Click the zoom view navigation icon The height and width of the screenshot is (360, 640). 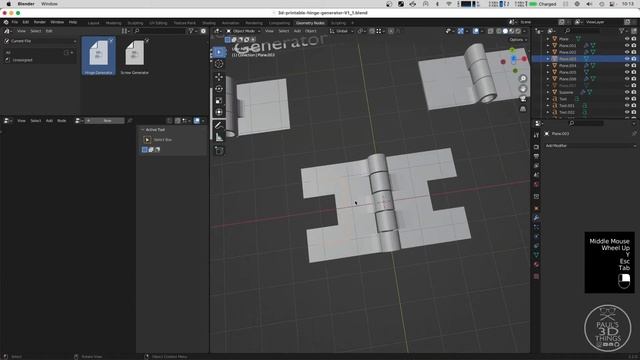pos(523,78)
